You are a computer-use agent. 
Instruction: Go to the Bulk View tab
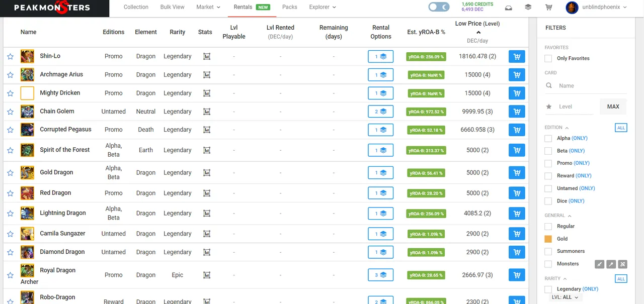point(173,7)
